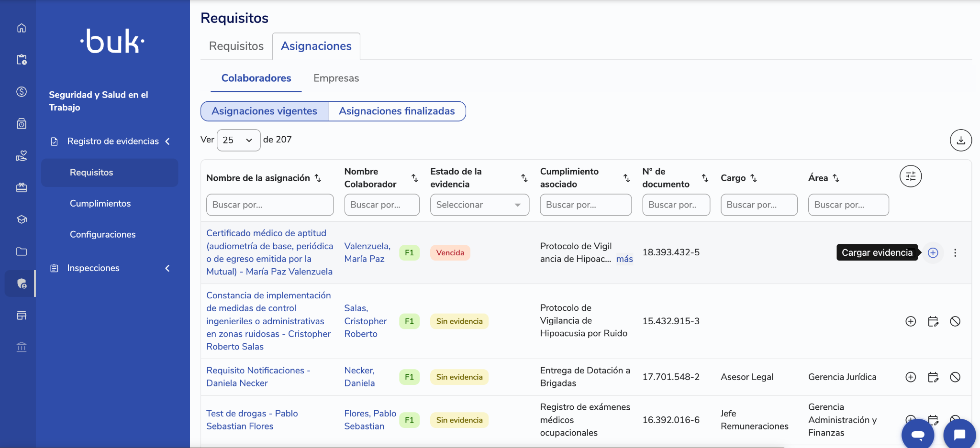
Task: Open three-dot menu for María Paz Valenzuela
Action: click(955, 253)
